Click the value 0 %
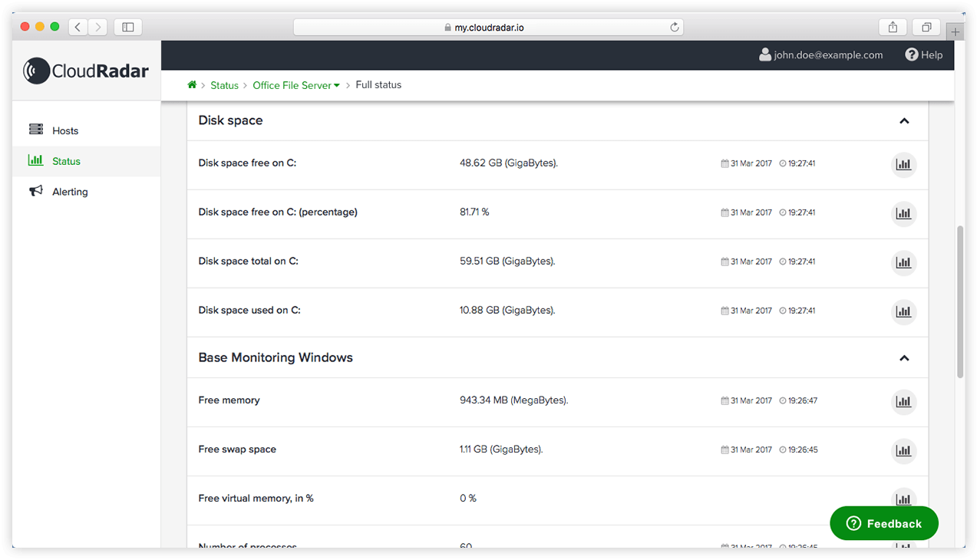This screenshot has width=977, height=560. [468, 498]
